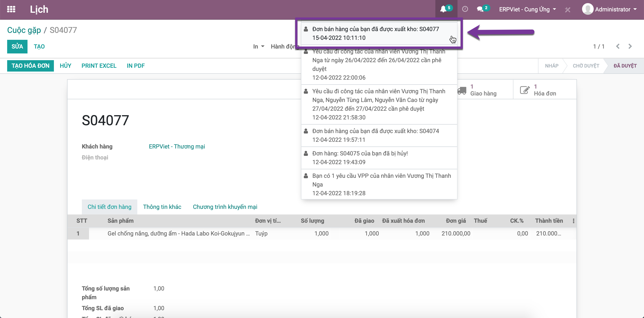
Task: Click the HỦY cancel button
Action: [x=66, y=66]
